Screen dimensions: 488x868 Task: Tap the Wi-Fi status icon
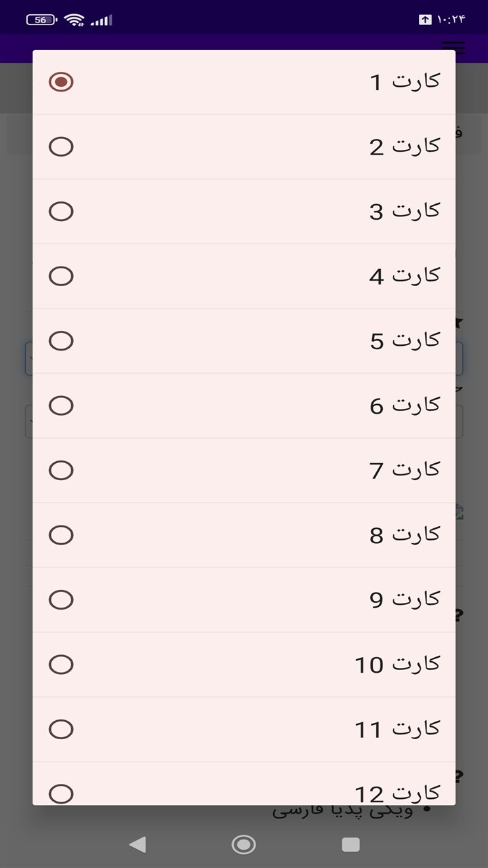tap(75, 20)
